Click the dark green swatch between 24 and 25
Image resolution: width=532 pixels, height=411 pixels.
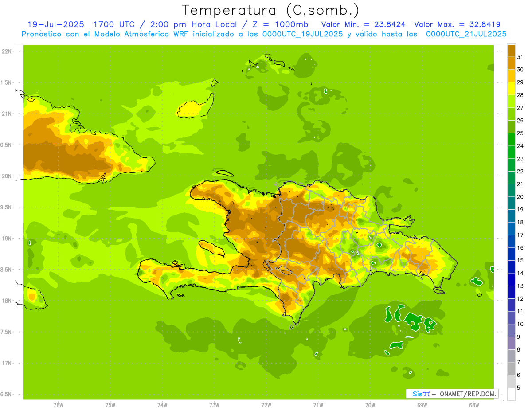(511, 140)
